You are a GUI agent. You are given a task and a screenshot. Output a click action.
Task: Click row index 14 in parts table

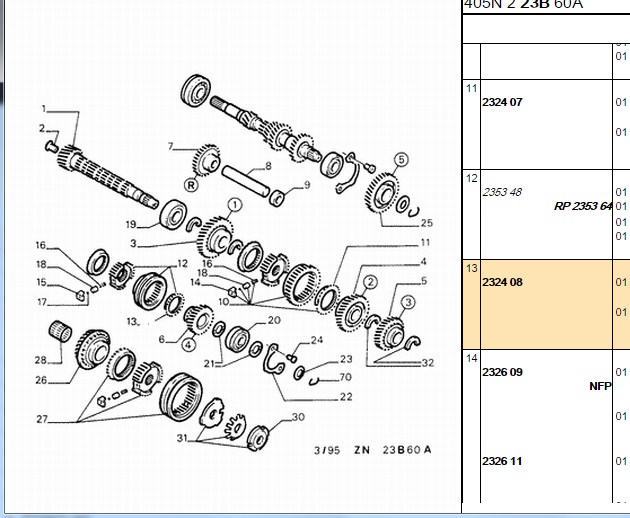[x=471, y=358]
